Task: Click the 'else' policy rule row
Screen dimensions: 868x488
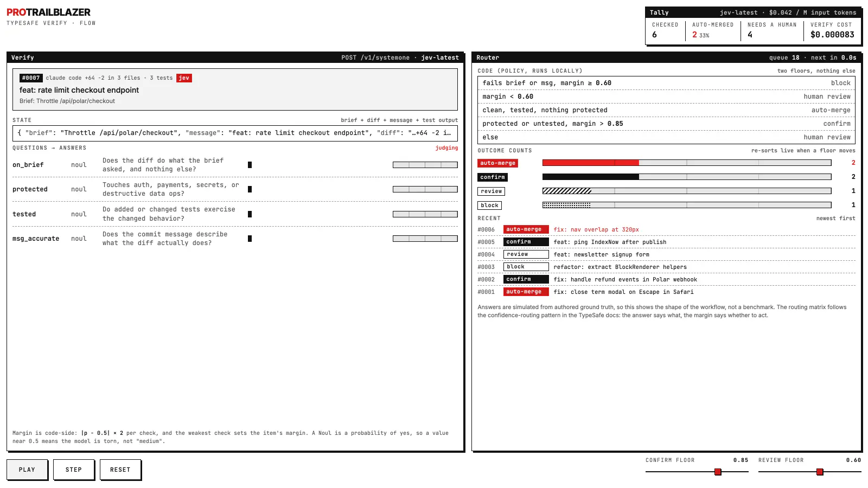Action: point(666,137)
